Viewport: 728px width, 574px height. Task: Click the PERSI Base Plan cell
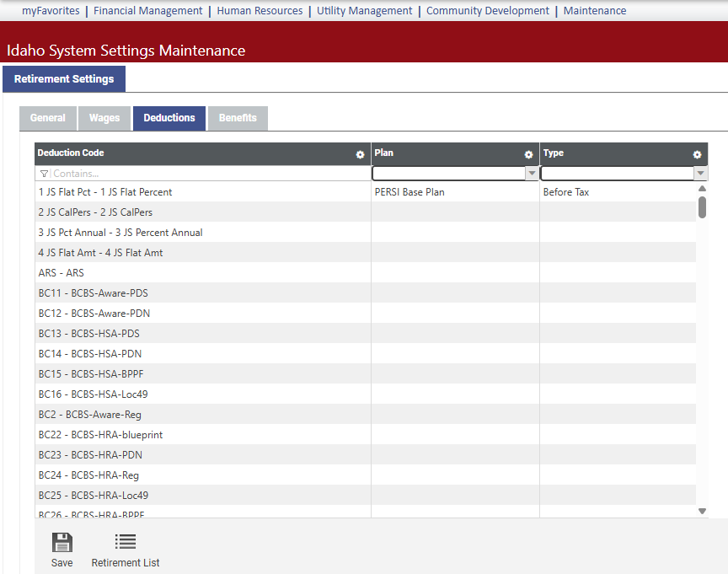456,192
